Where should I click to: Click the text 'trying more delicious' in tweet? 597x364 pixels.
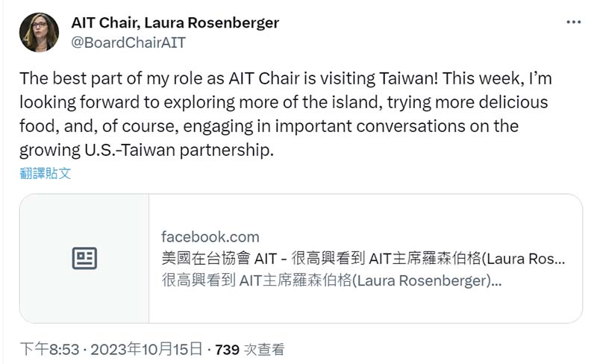tap(461, 102)
